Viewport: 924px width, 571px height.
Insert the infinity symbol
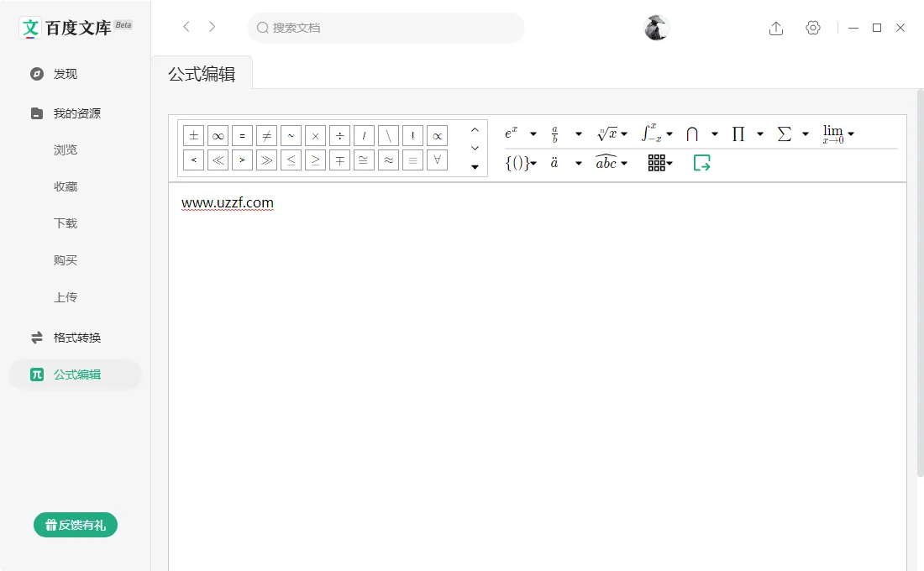(x=218, y=135)
